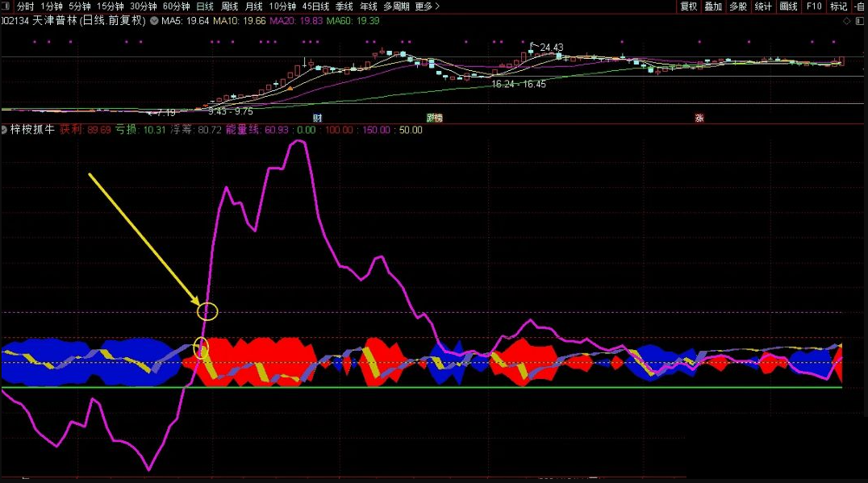Open the 多周期 multi-period view
This screenshot has height=483, width=868.
396,6
